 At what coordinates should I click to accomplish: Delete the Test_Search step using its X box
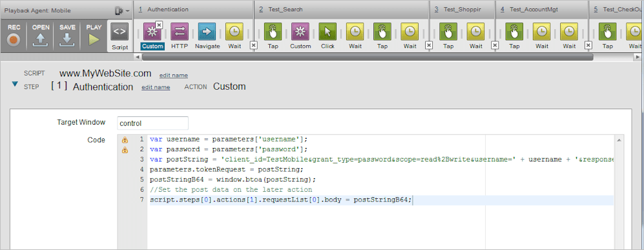429,45
